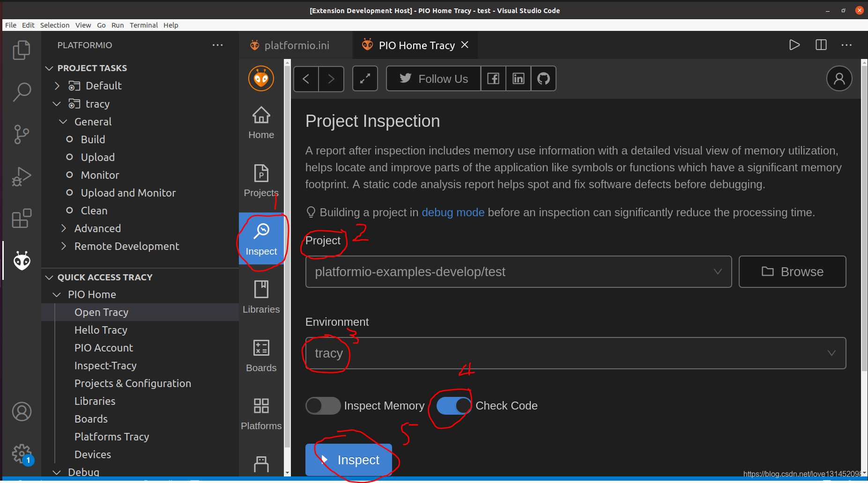Image resolution: width=868 pixels, height=483 pixels.
Task: Open the View menu
Action: (x=83, y=25)
